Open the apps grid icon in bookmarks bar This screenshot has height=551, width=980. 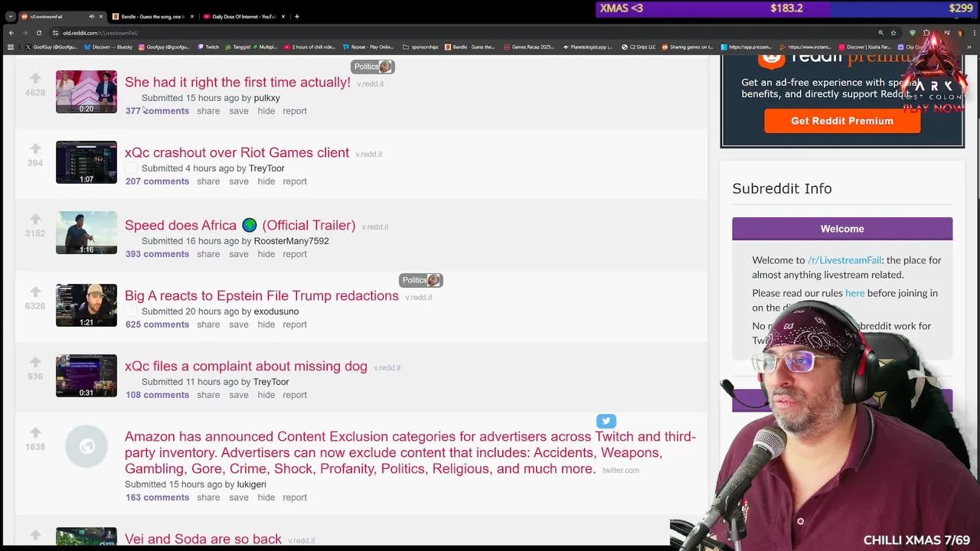(x=11, y=47)
